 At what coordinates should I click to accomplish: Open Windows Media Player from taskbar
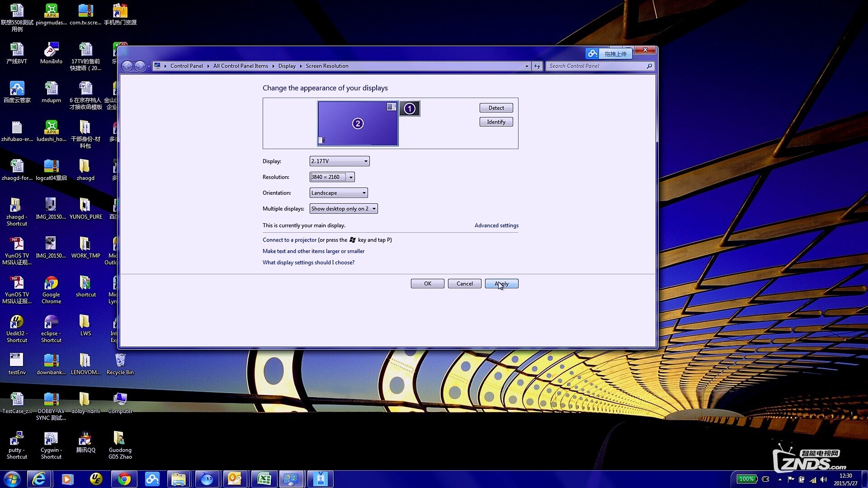click(x=67, y=479)
